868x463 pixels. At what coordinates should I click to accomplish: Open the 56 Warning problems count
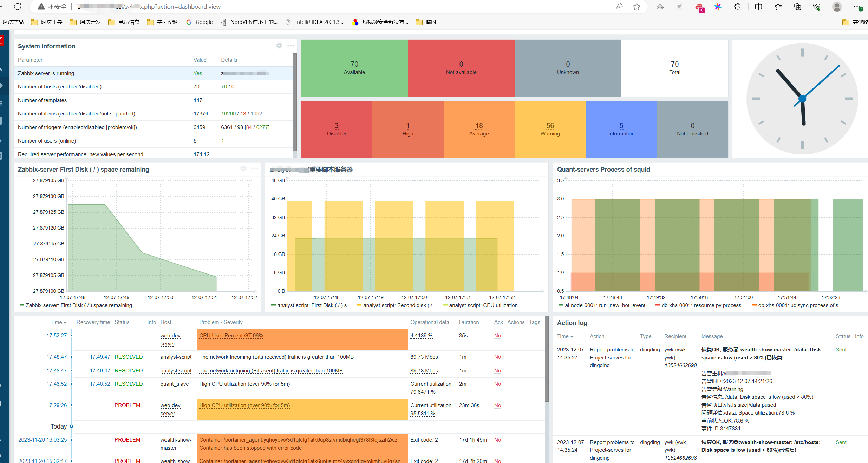click(x=550, y=126)
